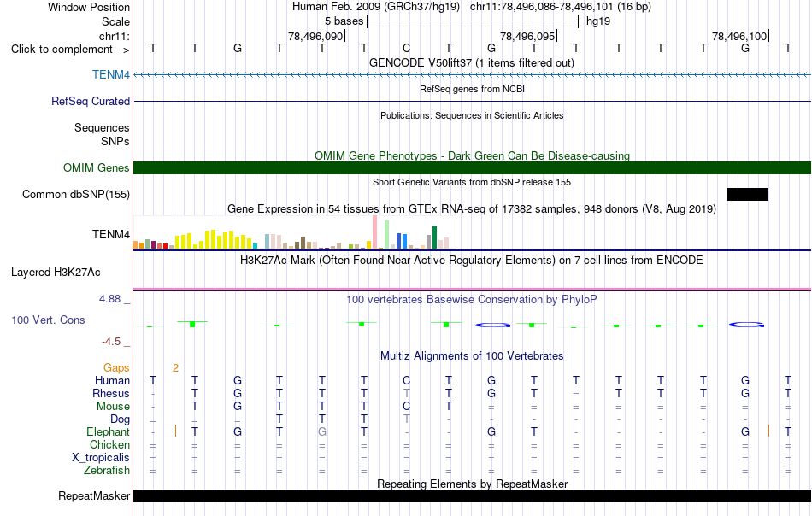Image resolution: width=812 pixels, height=516 pixels.
Task: Open the 100 Vert. Cons track settings
Action: (48, 320)
